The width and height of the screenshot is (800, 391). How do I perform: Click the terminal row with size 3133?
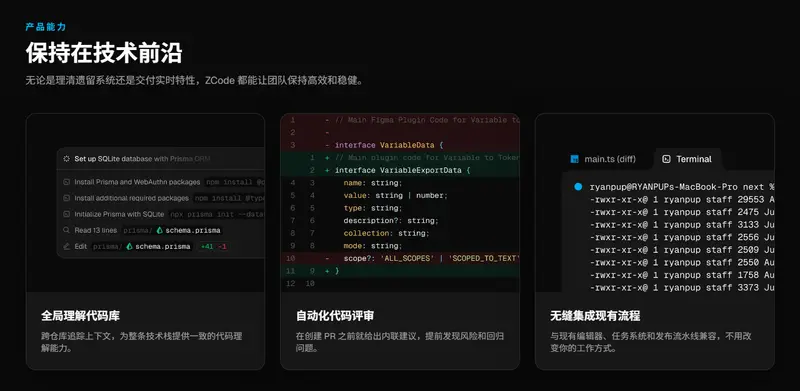tap(682, 225)
